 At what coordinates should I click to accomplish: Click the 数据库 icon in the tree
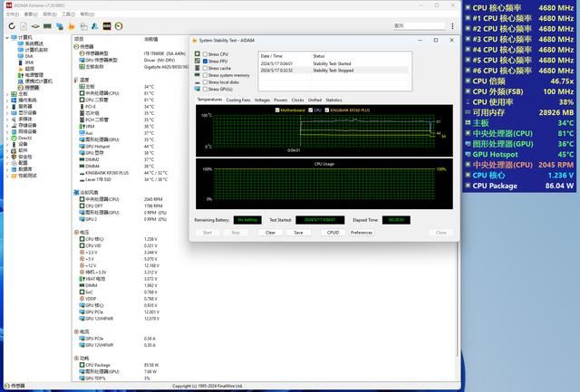tap(14, 169)
